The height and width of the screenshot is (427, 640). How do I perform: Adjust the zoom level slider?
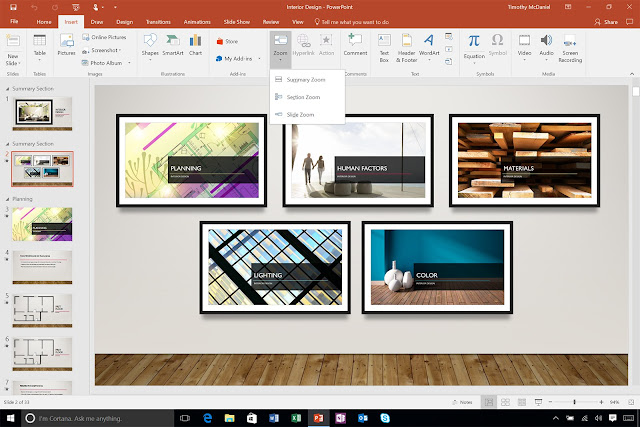(575, 402)
